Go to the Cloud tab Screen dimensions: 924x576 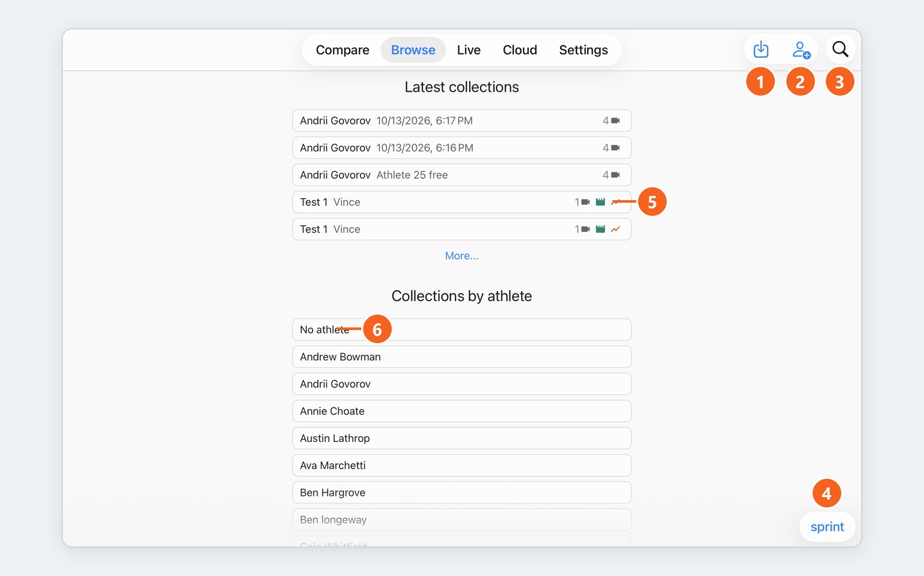(x=520, y=50)
